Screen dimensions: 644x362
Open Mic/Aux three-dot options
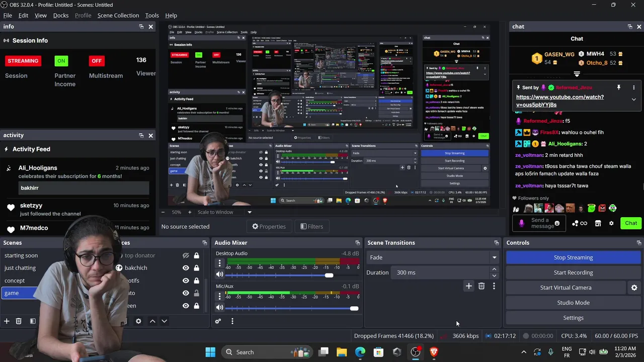pyautogui.click(x=219, y=296)
